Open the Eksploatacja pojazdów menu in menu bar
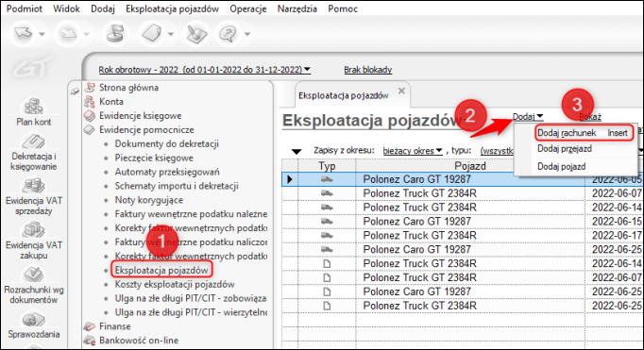This screenshot has width=644, height=350. 172,8
